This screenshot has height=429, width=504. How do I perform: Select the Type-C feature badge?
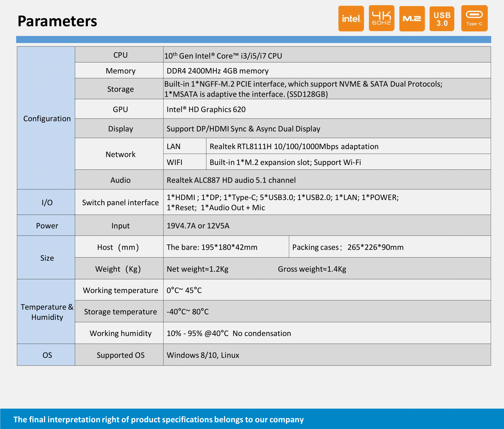[x=474, y=18]
